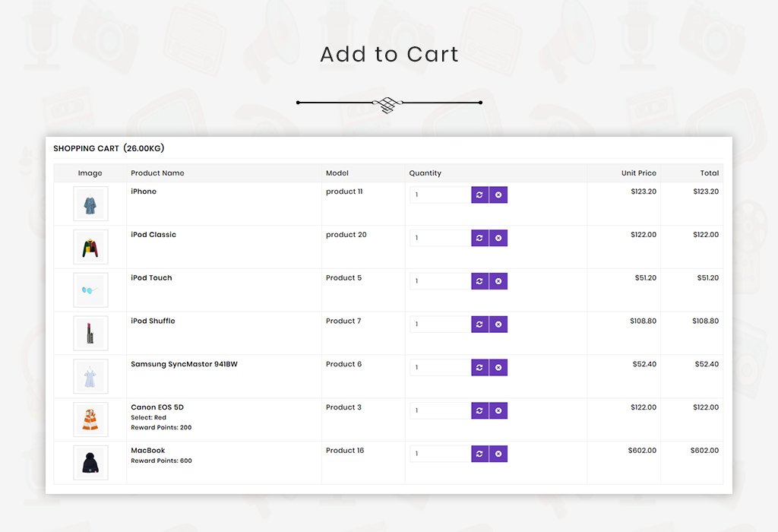The width and height of the screenshot is (778, 532).
Task: Open the iPhone product thumbnail
Action: click(90, 204)
